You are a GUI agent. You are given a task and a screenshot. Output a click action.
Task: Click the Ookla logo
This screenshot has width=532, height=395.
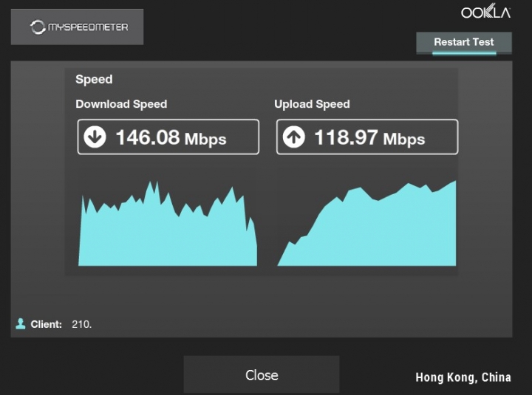pos(486,13)
